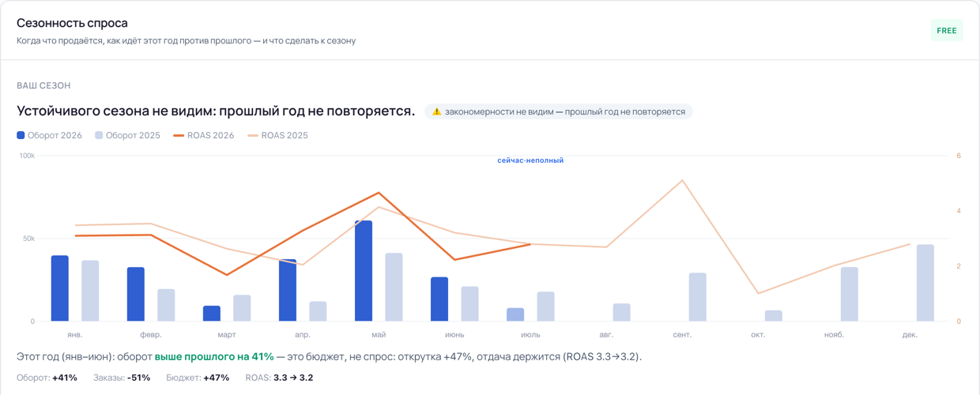The height and width of the screenshot is (395, 980).
Task: Select the partial 2026 bar for июль
Action: click(x=515, y=314)
